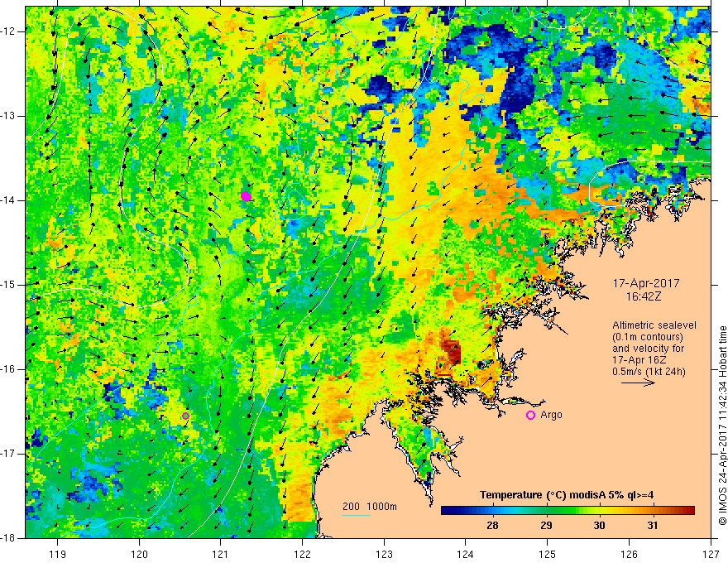
Task: Click the 200 1000m depth contour label
Action: click(370, 507)
